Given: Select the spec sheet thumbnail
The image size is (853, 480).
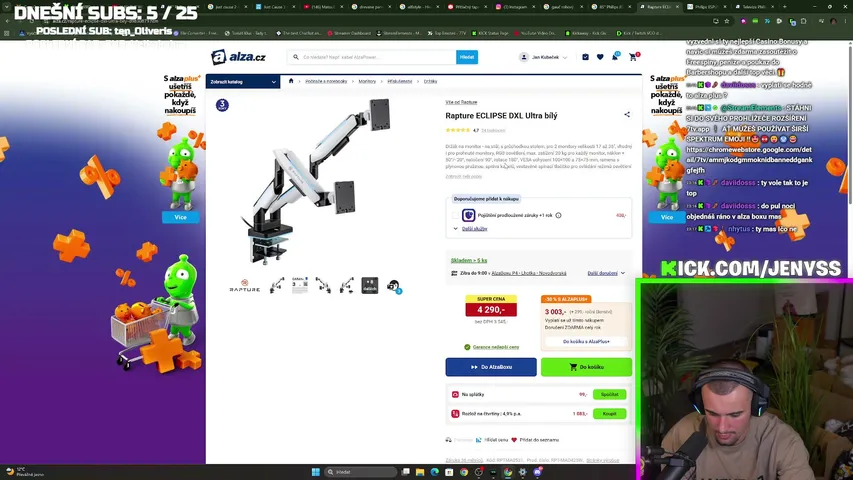Looking at the screenshot, I should pos(300,285).
